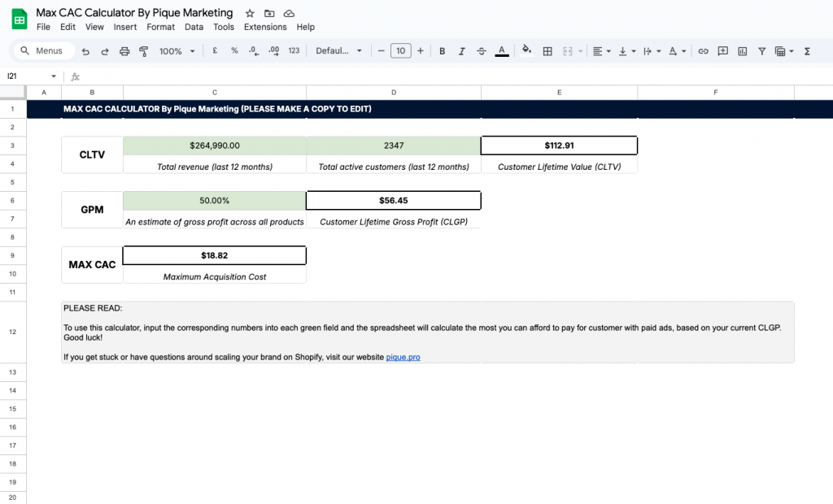
Task: Open the Functions sigma icon
Action: pos(807,51)
